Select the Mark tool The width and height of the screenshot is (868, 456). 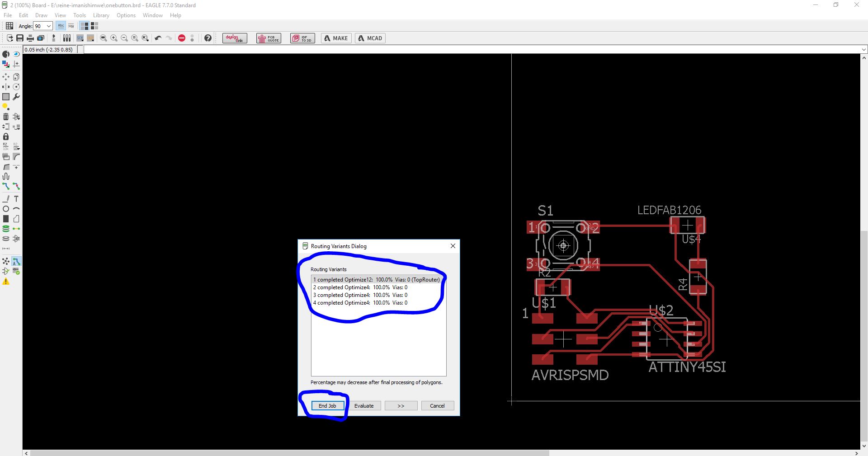[16, 65]
